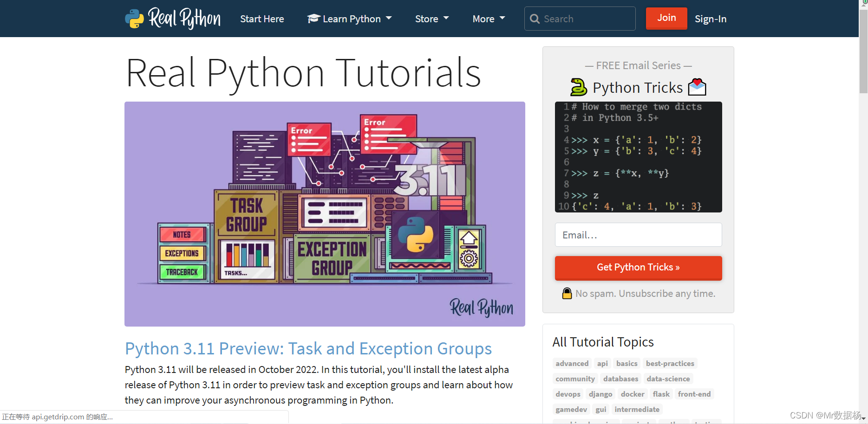Click the red Join button
The height and width of the screenshot is (424, 868).
666,18
